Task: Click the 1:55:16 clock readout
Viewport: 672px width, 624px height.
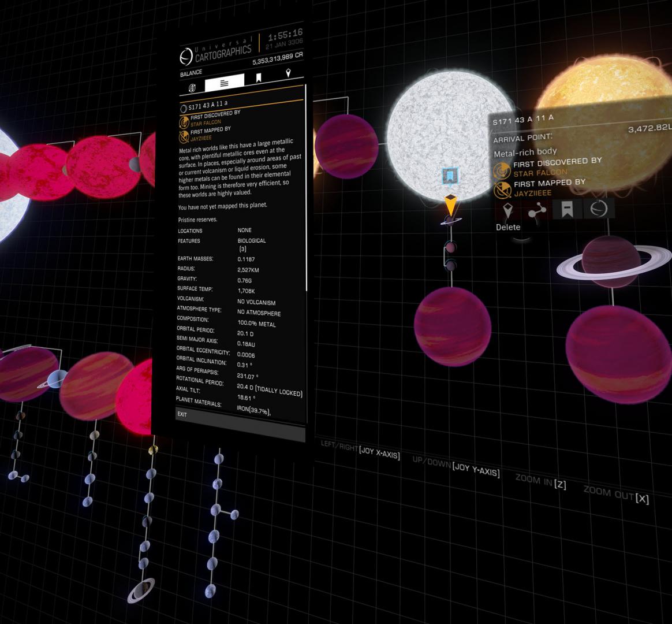Action: (x=285, y=34)
